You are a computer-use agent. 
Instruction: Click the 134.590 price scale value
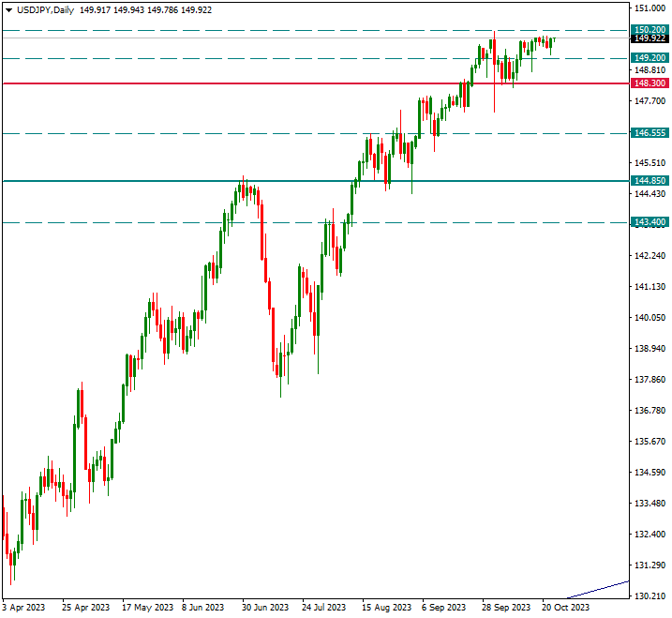650,473
